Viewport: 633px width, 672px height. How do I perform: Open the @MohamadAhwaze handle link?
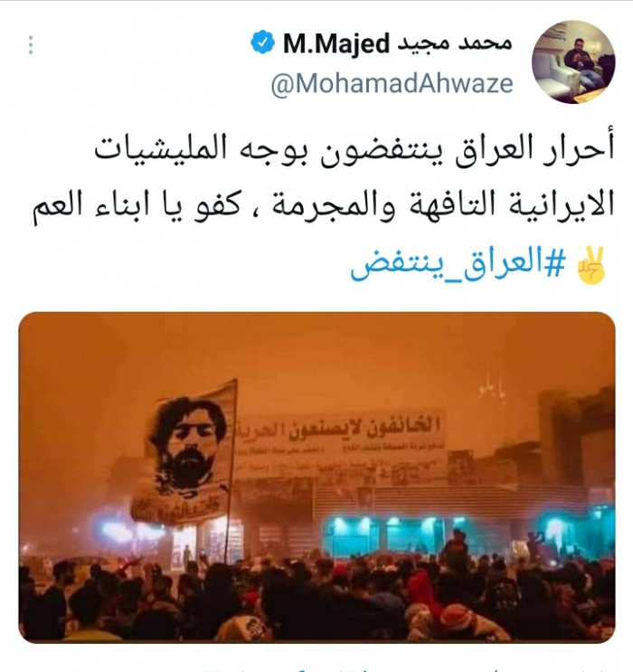[392, 83]
